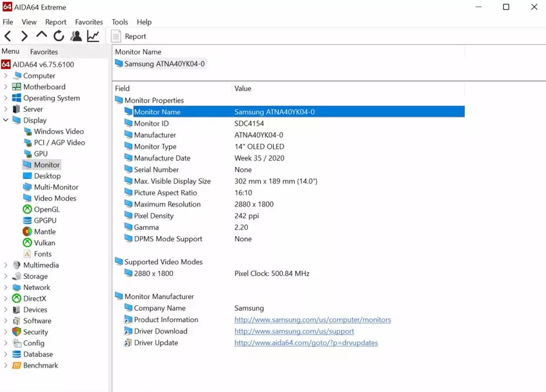Select the OpenGL tree icon
This screenshot has width=546, height=392.
coord(27,209)
